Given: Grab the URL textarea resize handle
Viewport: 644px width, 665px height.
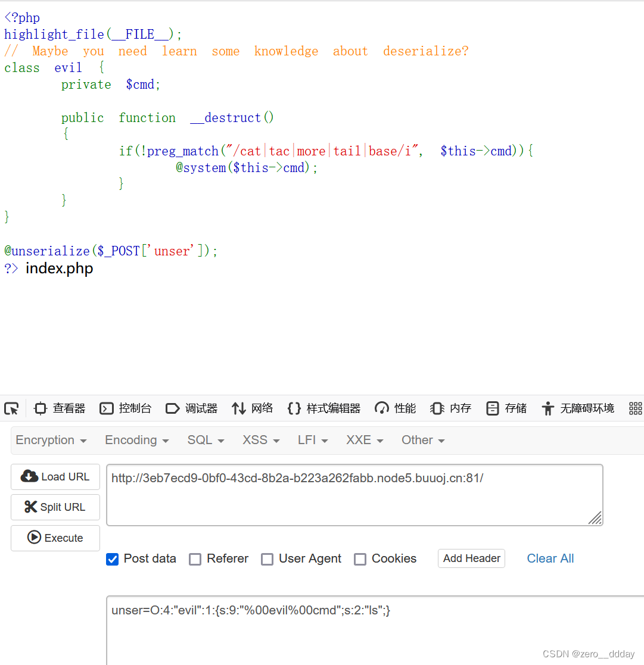Looking at the screenshot, I should (595, 518).
